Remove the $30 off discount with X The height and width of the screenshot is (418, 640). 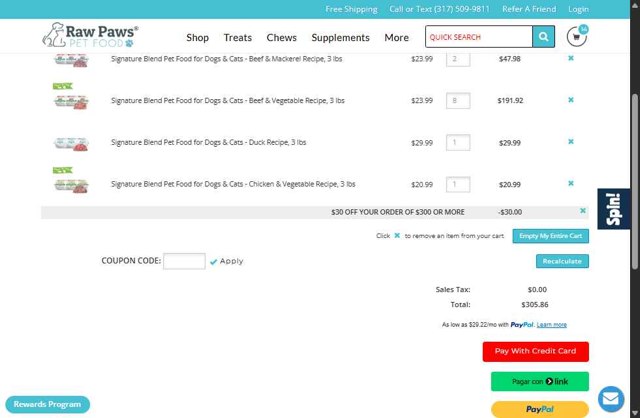(x=583, y=211)
